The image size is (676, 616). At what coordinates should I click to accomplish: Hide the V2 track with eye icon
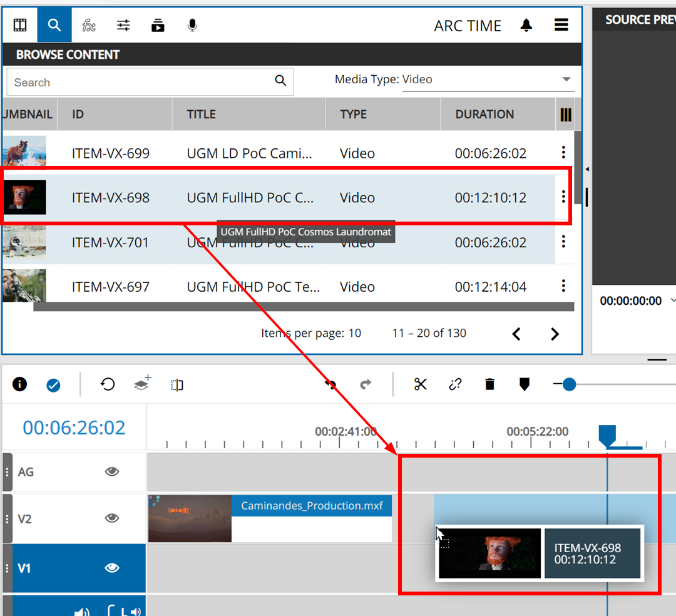pos(112,518)
